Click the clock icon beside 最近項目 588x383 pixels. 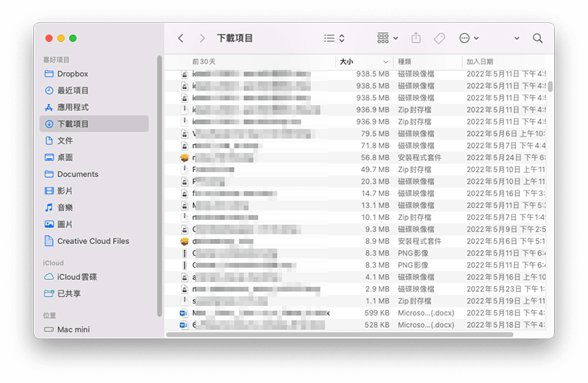pos(49,90)
